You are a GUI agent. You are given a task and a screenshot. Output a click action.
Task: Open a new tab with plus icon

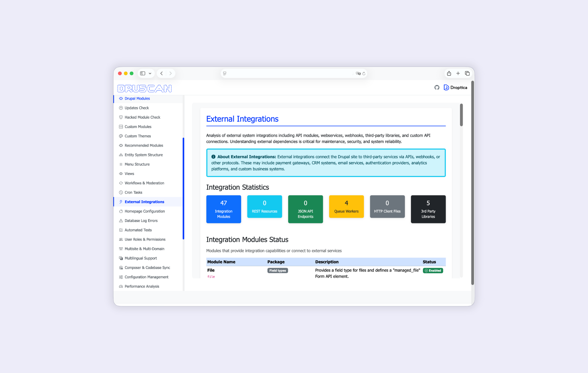point(458,73)
